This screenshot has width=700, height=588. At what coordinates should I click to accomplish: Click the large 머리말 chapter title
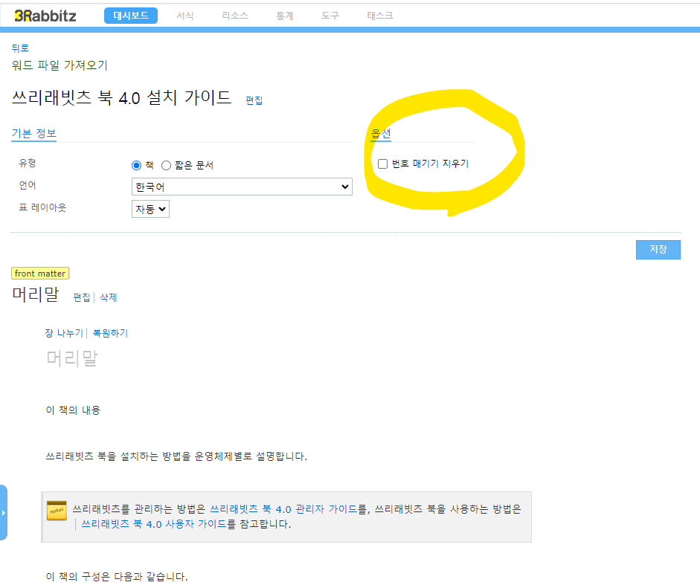[35, 294]
